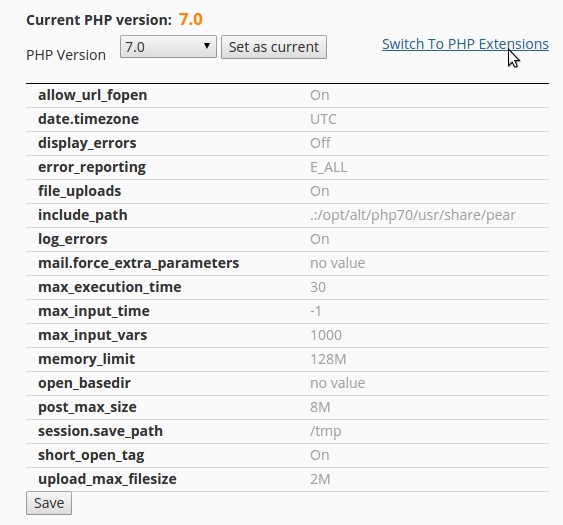Change the upload_max_filesize value 2M
The height and width of the screenshot is (525, 563).
[320, 479]
